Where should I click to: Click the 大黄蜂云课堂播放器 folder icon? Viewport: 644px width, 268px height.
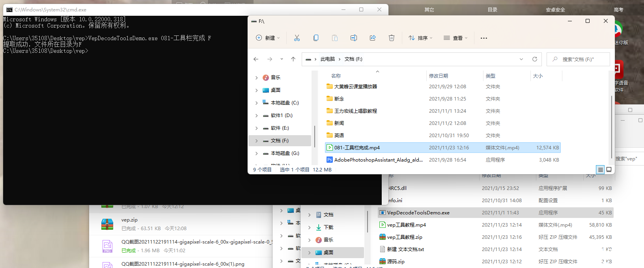[330, 86]
